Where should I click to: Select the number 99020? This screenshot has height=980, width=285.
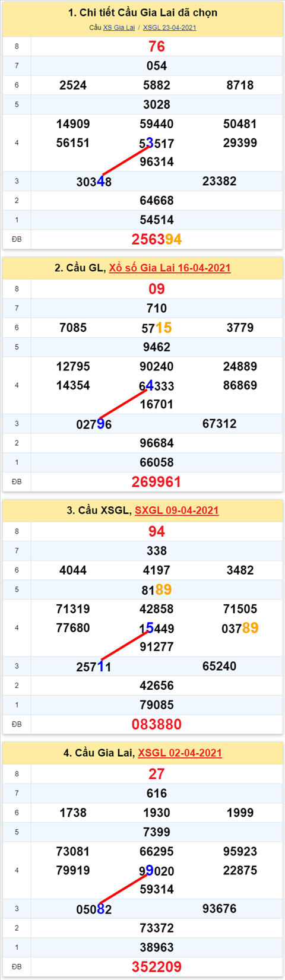pyautogui.click(x=157, y=871)
